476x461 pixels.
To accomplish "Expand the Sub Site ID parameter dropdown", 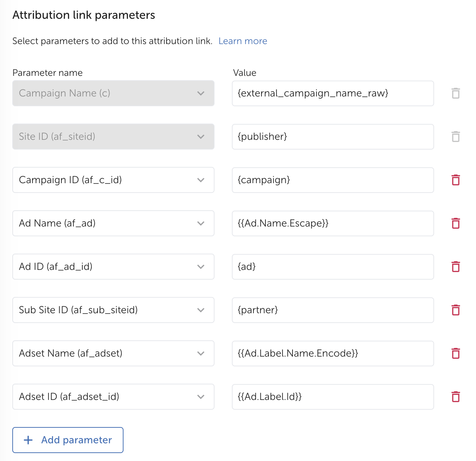I will point(113,310).
